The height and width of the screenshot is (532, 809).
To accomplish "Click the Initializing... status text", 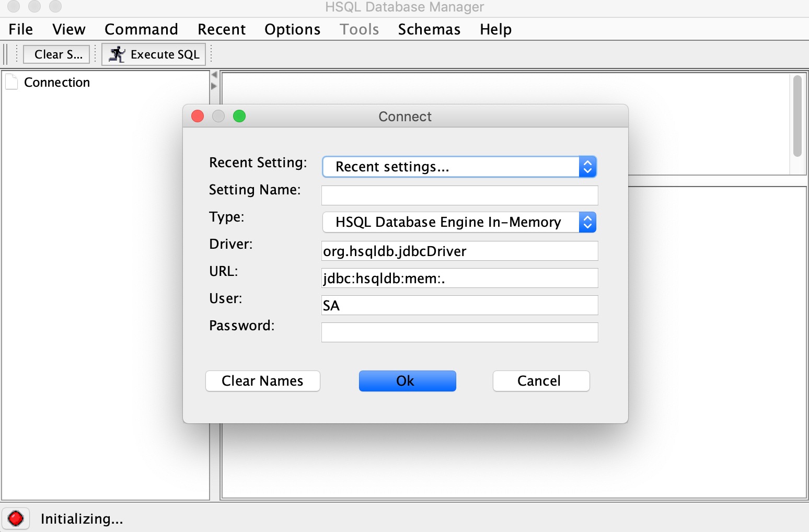I will coord(82,519).
